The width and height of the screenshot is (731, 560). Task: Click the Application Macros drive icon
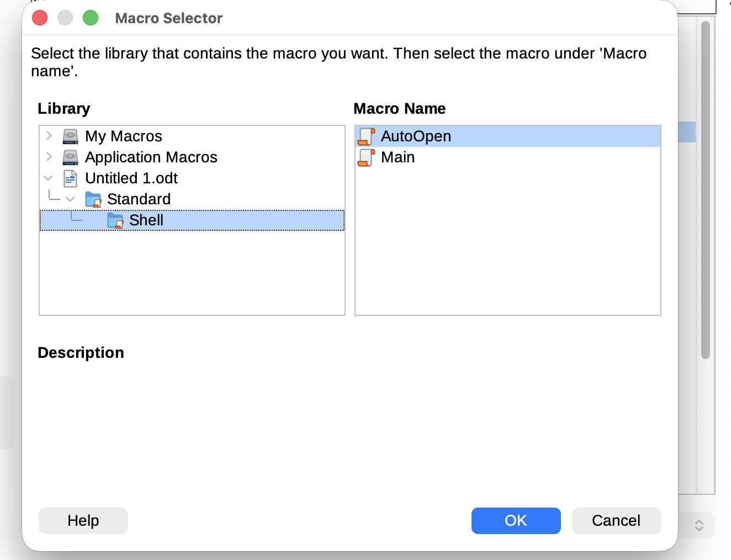70,157
